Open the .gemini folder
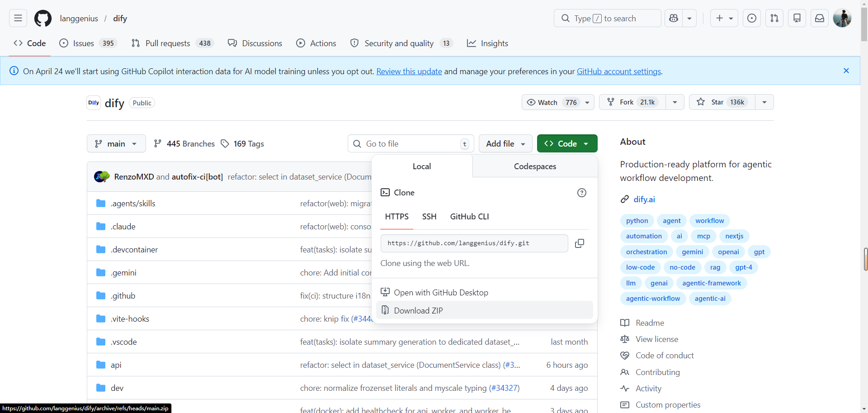Screen dimensions: 868x413 (123, 273)
